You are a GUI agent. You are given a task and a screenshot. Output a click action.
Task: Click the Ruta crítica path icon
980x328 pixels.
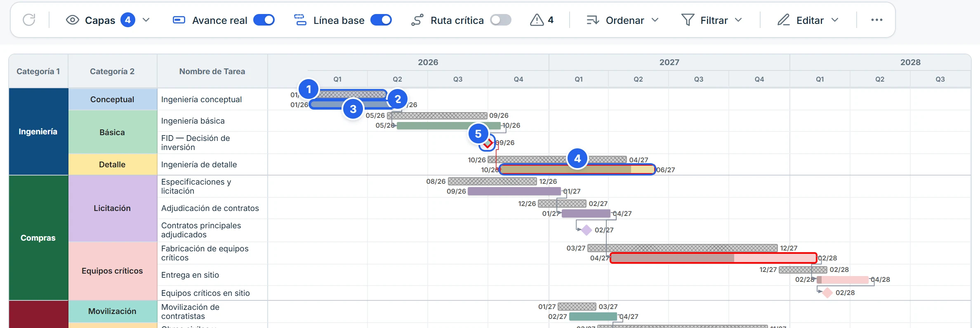pyautogui.click(x=417, y=20)
